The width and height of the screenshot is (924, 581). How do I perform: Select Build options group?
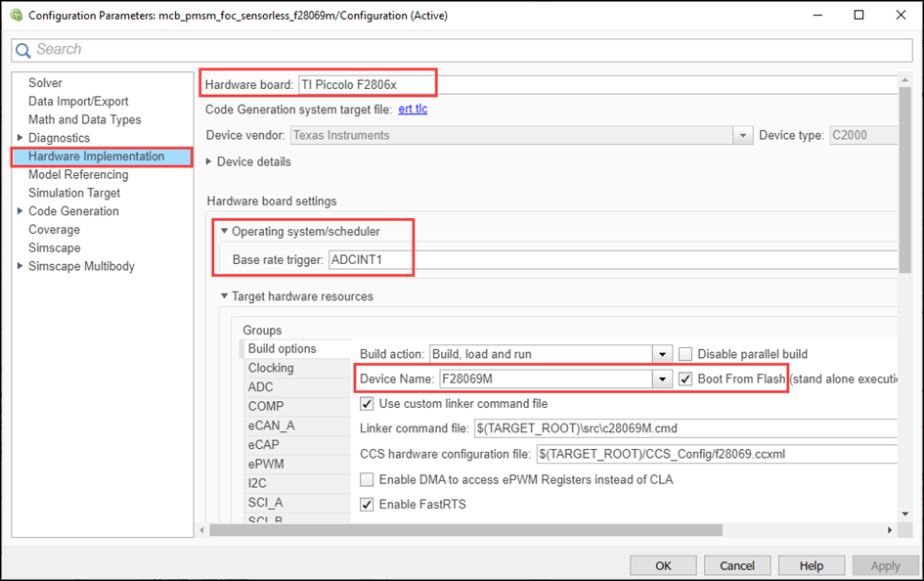(296, 349)
